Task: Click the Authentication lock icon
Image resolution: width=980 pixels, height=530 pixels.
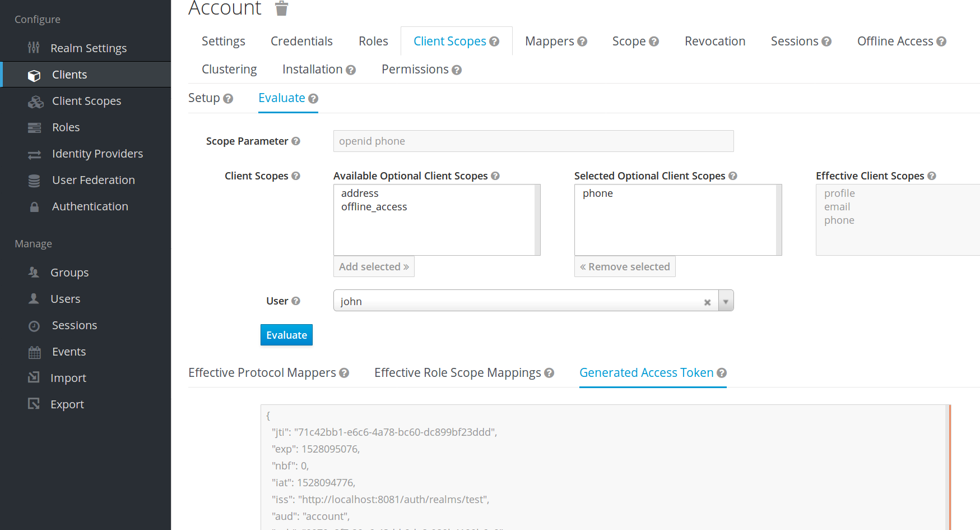Action: click(34, 207)
